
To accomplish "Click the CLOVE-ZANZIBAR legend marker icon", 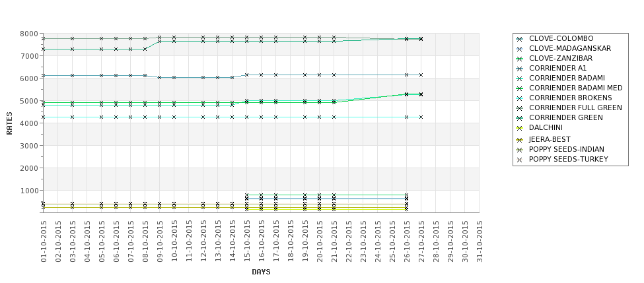I will (x=520, y=59).
